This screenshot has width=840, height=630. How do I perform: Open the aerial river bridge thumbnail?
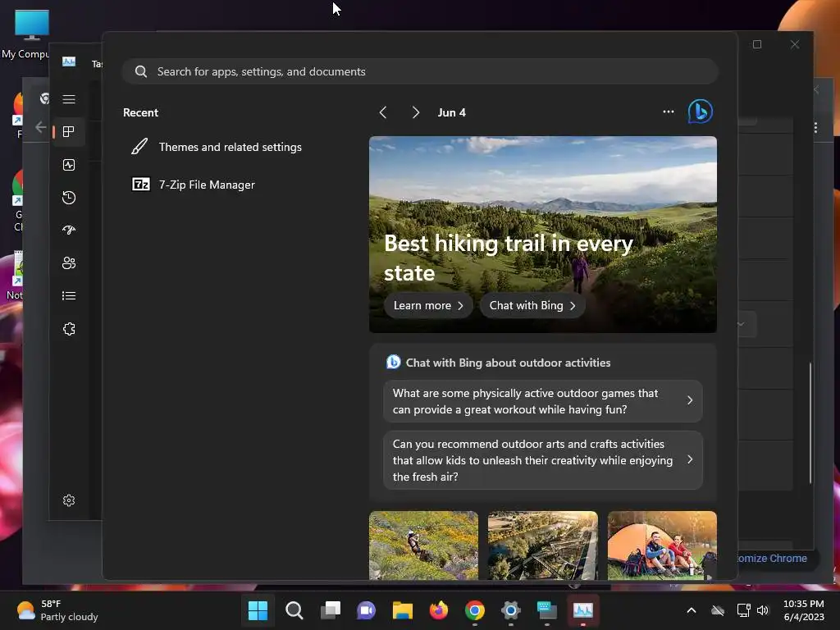(543, 545)
